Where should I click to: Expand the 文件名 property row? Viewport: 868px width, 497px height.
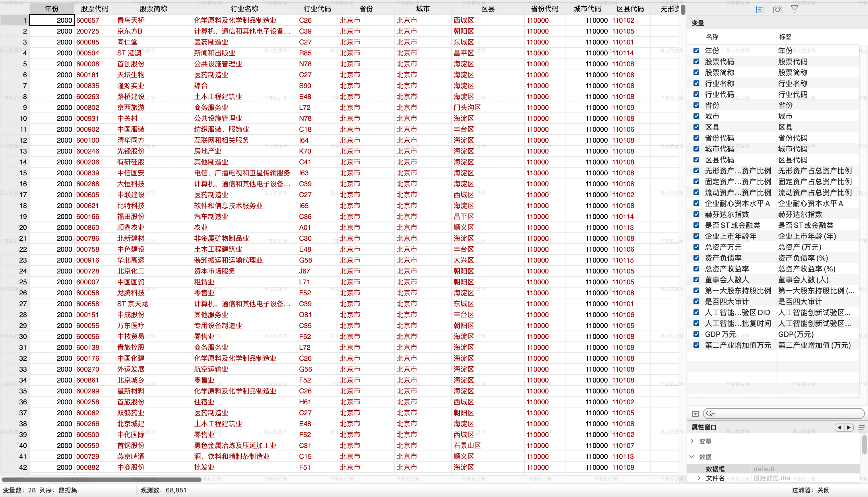point(699,478)
